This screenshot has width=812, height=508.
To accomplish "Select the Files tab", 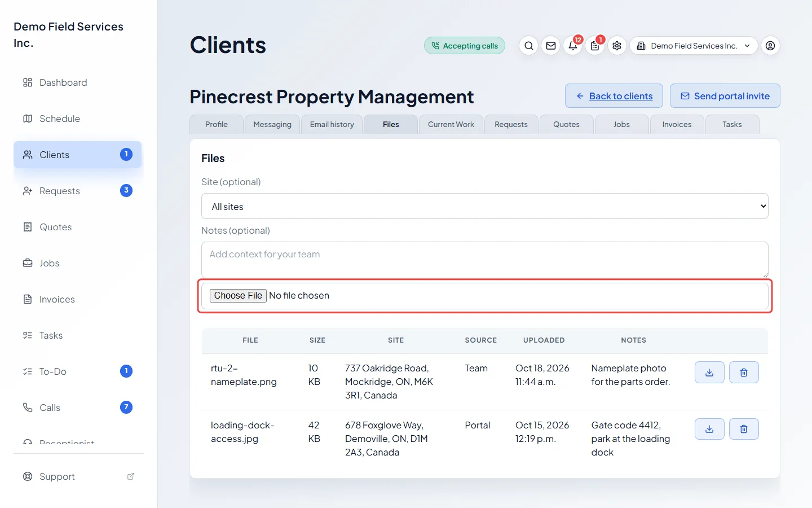I will pos(391,124).
